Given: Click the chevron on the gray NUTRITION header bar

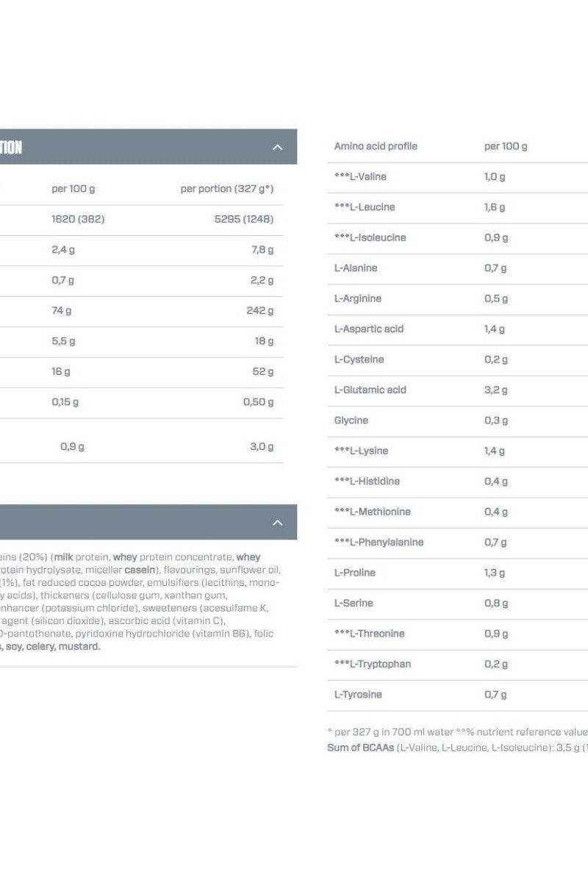Looking at the screenshot, I should 277,147.
